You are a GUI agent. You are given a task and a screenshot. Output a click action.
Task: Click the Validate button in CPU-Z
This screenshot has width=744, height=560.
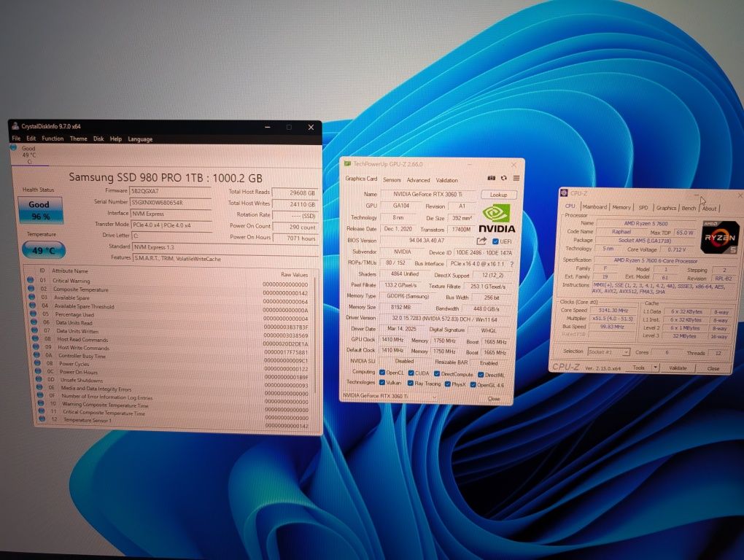678,368
